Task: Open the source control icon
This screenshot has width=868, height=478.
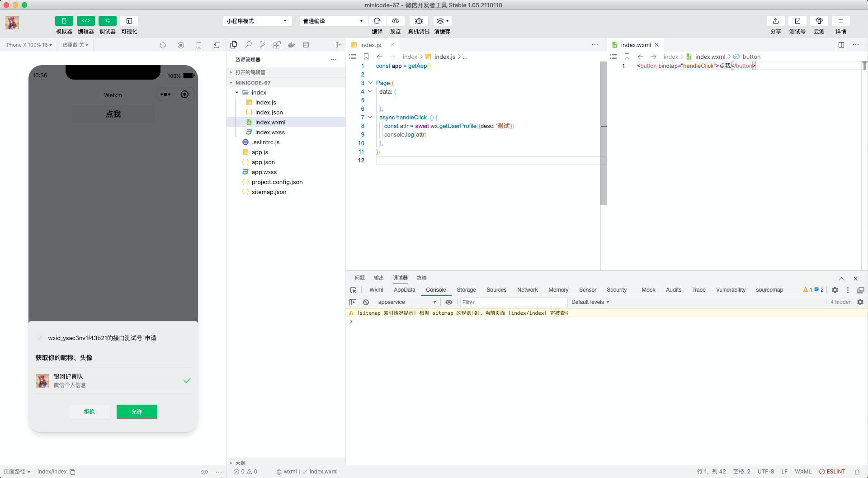Action: coord(263,45)
